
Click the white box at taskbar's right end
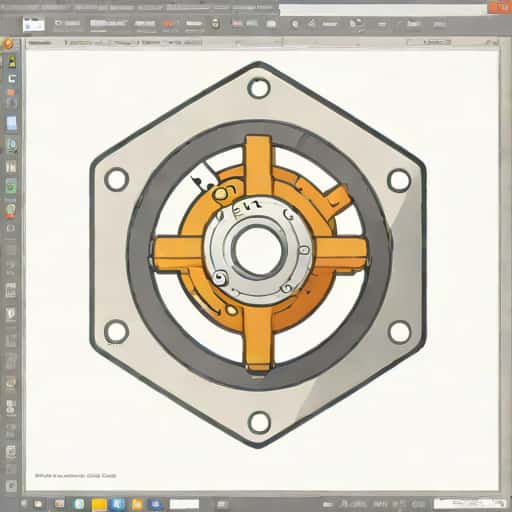469,503
